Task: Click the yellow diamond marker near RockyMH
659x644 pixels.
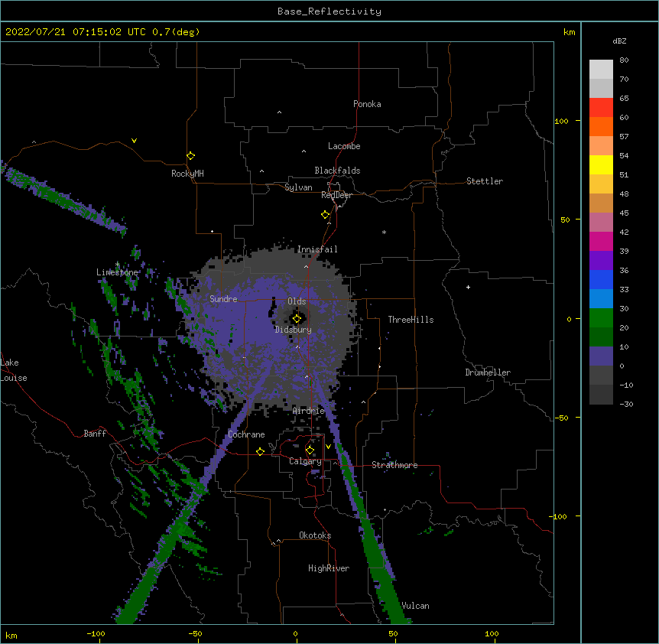Action: pos(190,155)
